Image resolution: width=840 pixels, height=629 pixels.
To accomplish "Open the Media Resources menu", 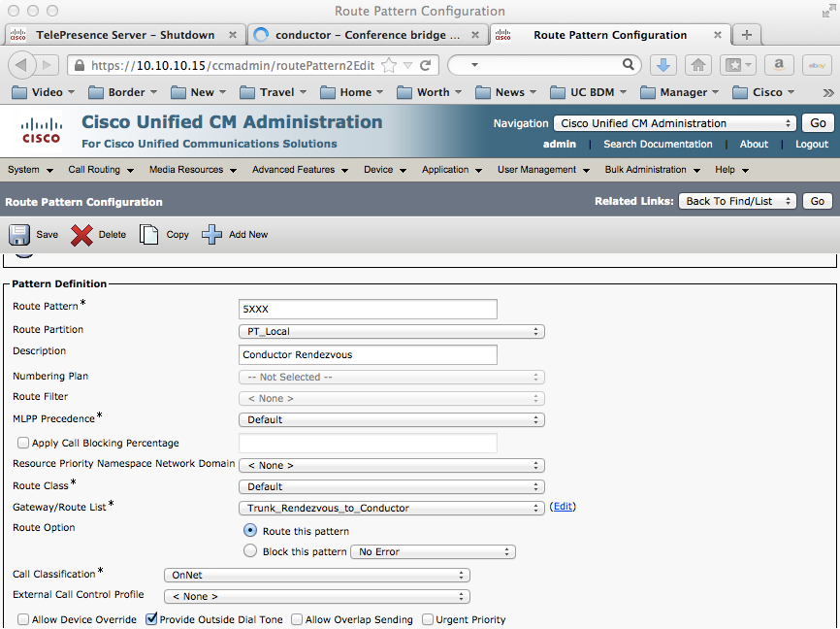I will 193,170.
